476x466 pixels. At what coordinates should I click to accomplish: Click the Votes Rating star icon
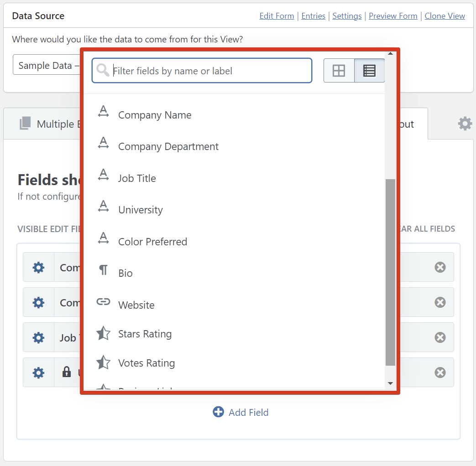click(x=104, y=363)
